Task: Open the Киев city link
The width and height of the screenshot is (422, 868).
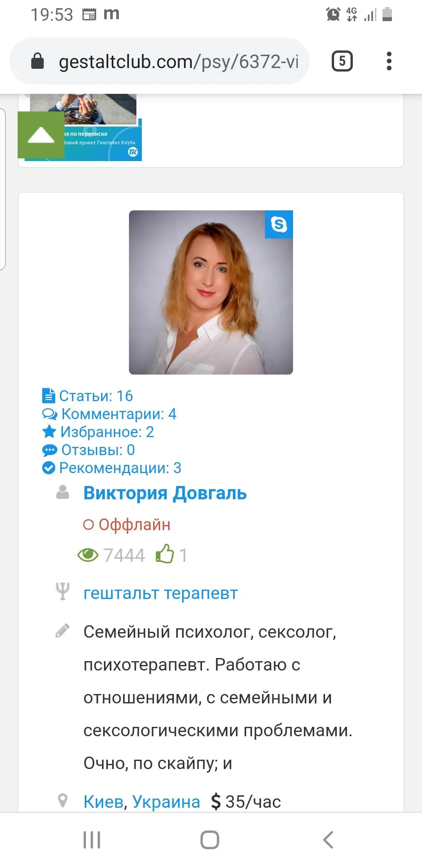Action: click(x=104, y=802)
